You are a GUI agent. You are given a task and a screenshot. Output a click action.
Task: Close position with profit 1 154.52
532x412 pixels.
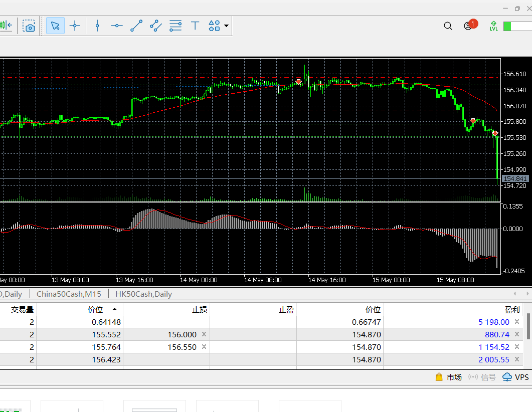click(x=517, y=347)
